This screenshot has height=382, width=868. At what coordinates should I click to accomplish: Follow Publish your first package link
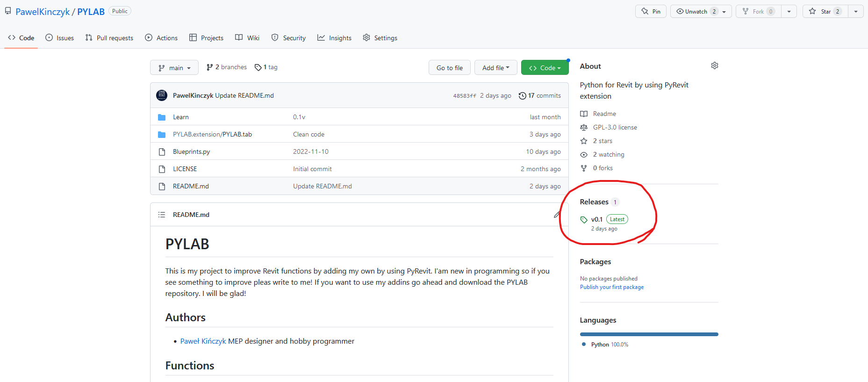pyautogui.click(x=612, y=287)
